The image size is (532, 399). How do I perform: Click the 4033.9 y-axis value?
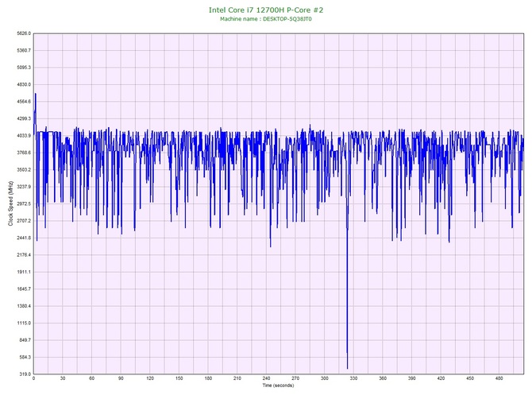24,136
